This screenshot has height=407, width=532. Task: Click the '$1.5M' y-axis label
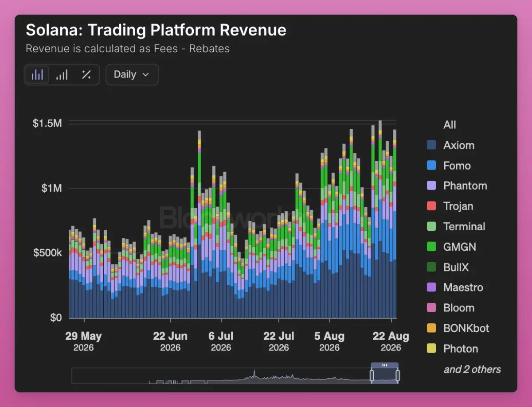tap(47, 123)
